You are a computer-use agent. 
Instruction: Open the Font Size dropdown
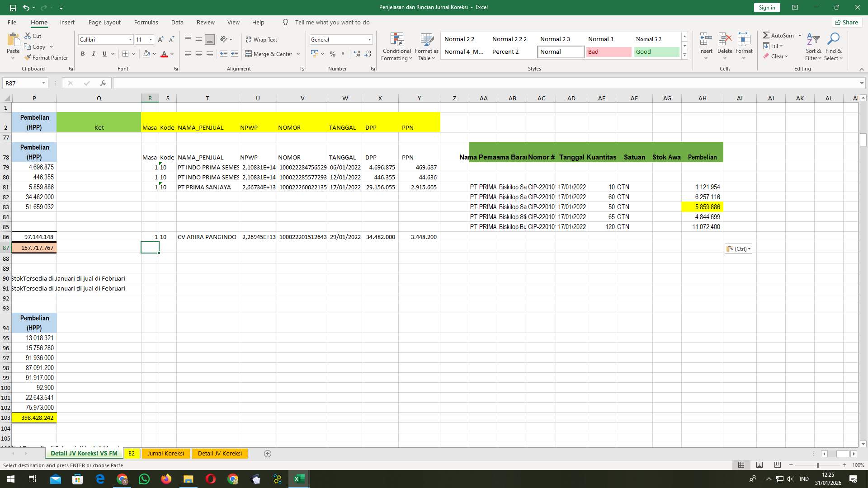click(151, 39)
